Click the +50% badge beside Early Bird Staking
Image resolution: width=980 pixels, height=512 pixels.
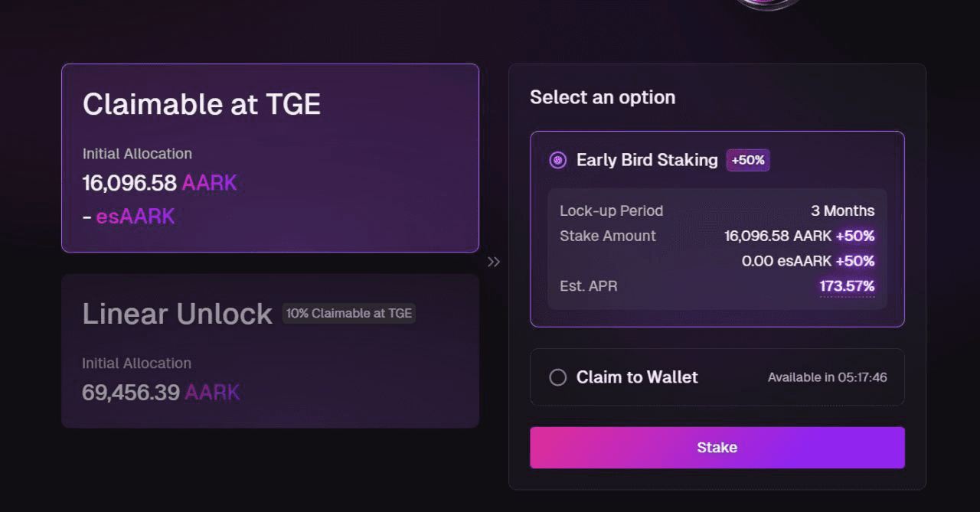[x=748, y=160]
